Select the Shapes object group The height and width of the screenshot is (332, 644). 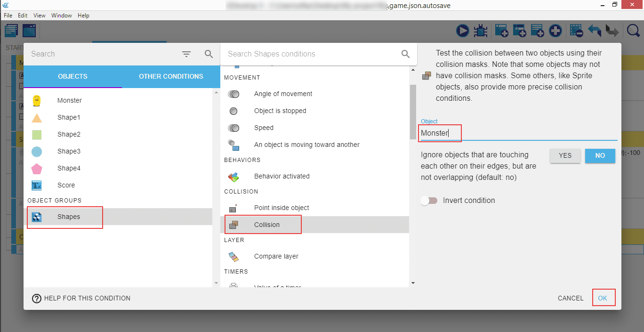point(69,217)
